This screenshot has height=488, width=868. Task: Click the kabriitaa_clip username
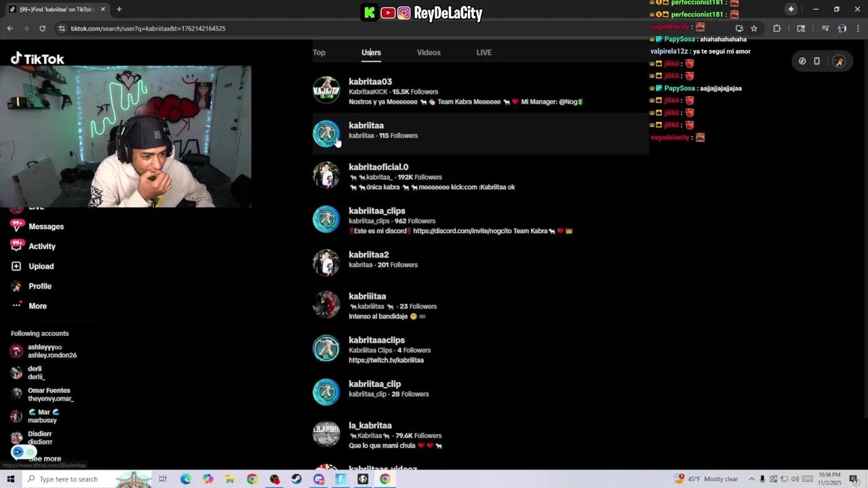coord(374,384)
